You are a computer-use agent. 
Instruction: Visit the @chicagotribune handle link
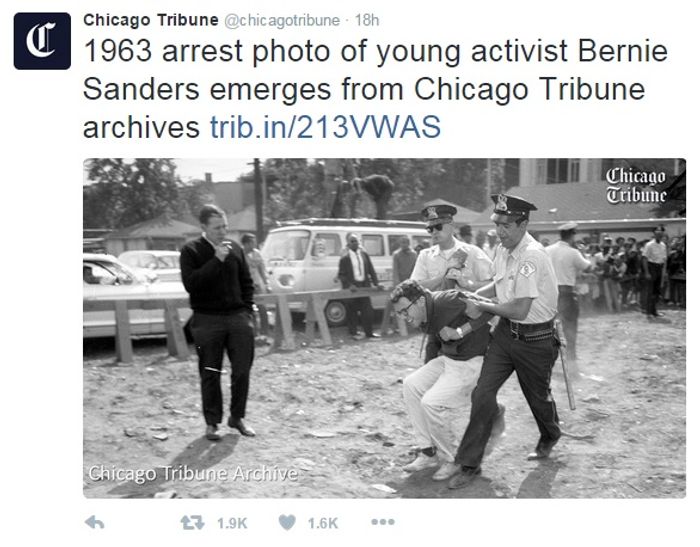282,21
